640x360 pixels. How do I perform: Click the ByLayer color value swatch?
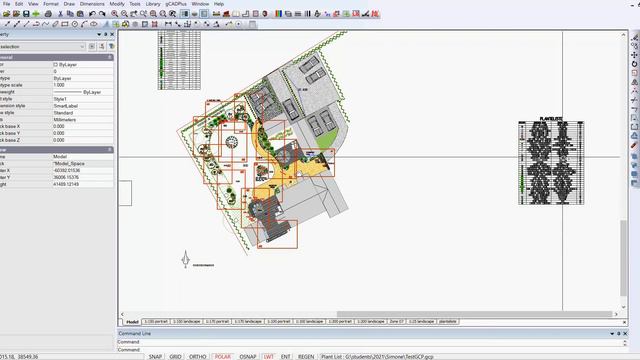click(x=56, y=64)
